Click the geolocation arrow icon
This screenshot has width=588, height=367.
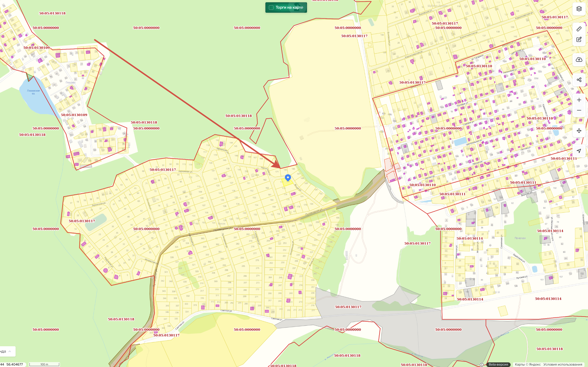(x=579, y=151)
